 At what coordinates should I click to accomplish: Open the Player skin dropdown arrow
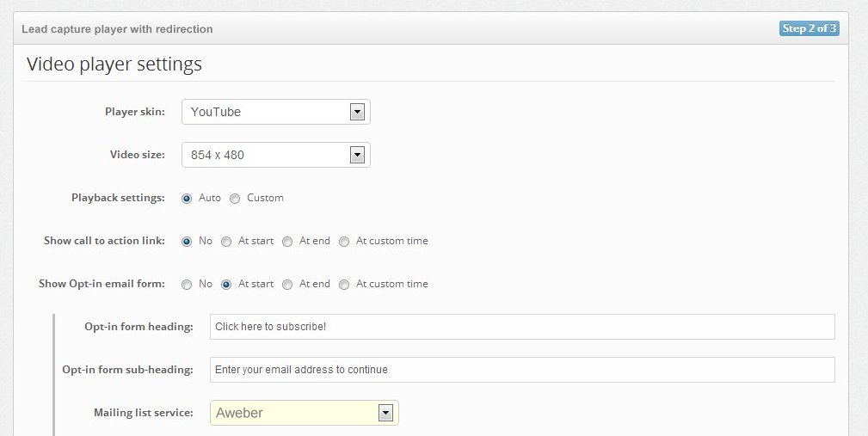(357, 112)
